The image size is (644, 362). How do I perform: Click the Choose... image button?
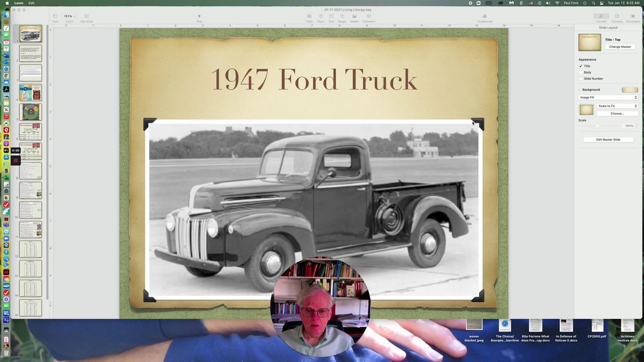[617, 114]
